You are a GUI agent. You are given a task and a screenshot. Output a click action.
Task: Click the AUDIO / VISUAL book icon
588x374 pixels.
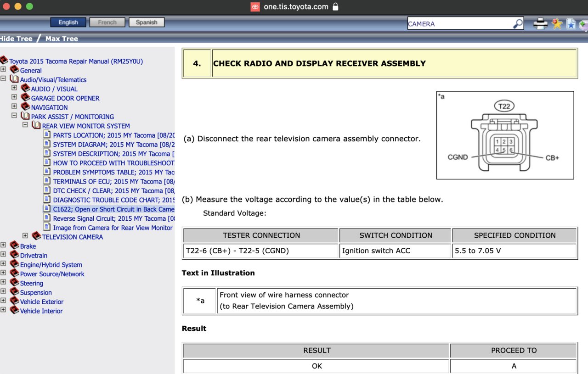25,88
